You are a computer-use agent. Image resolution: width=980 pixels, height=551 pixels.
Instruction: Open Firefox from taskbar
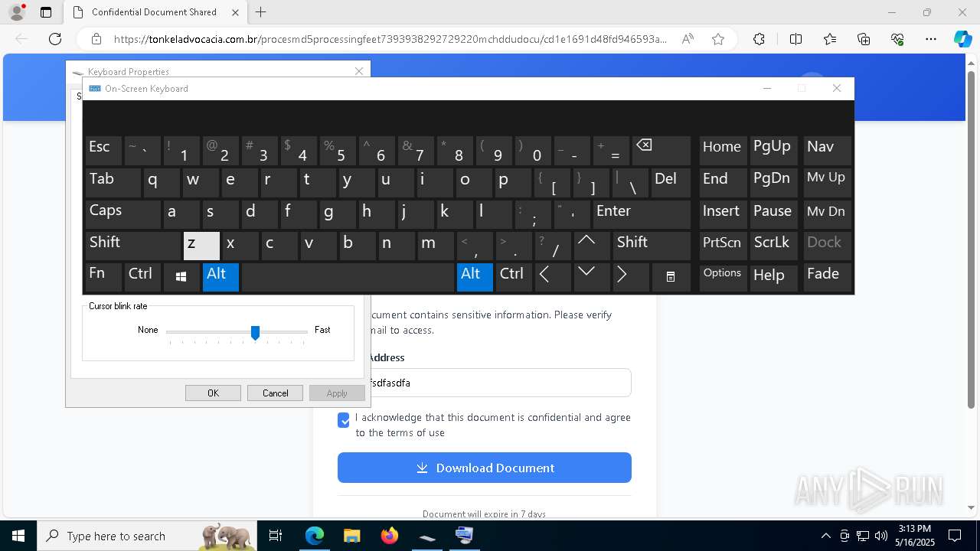point(390,536)
